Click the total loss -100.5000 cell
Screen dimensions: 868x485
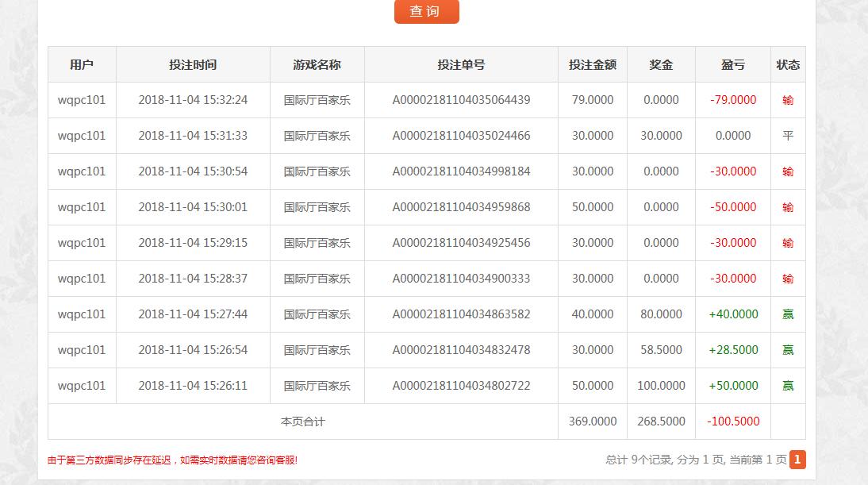(x=733, y=421)
